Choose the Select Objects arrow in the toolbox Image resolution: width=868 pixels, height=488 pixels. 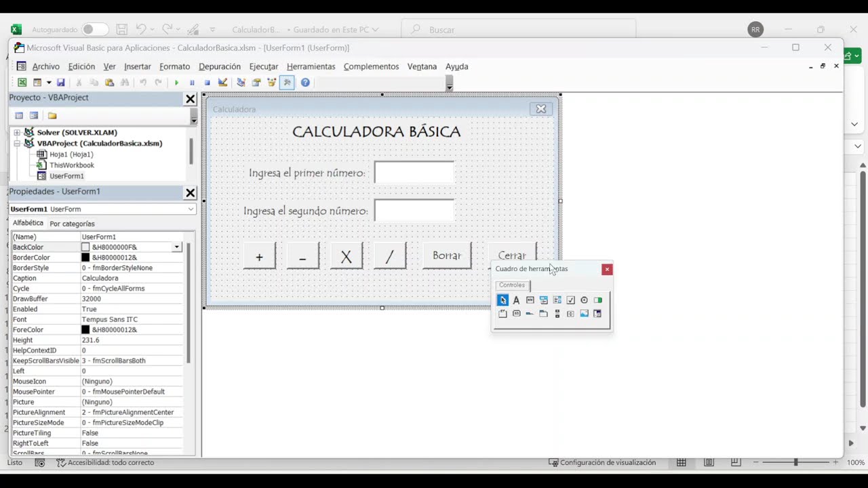click(502, 300)
